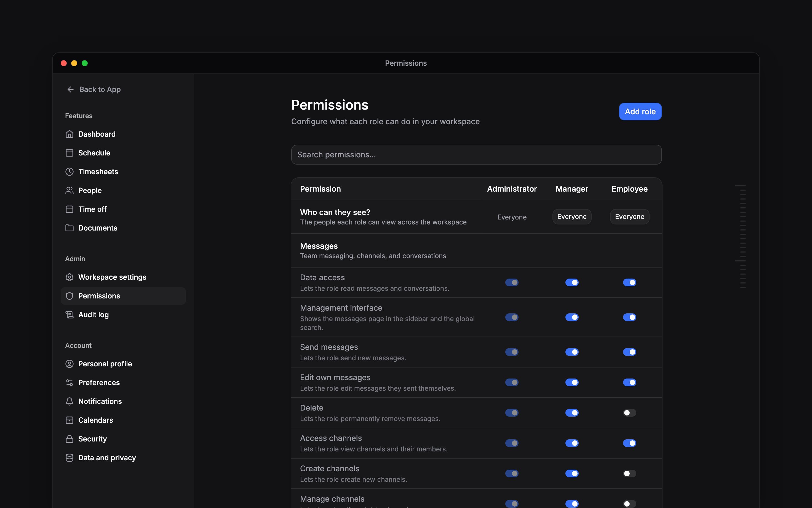
Task: Select Preferences in Account section
Action: coord(123,383)
